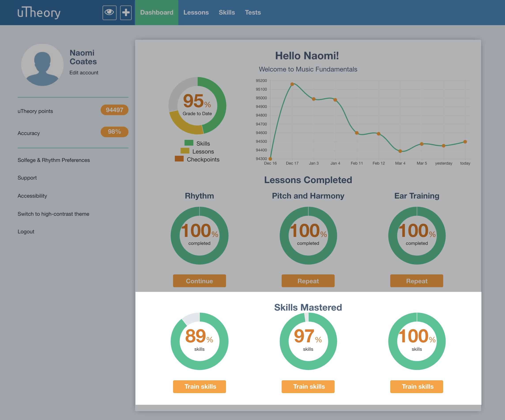505x420 pixels.
Task: Open the Lessons tab
Action: (x=196, y=13)
